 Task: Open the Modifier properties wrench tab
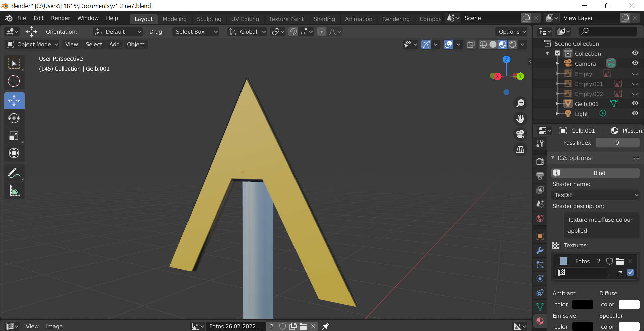[x=540, y=250]
